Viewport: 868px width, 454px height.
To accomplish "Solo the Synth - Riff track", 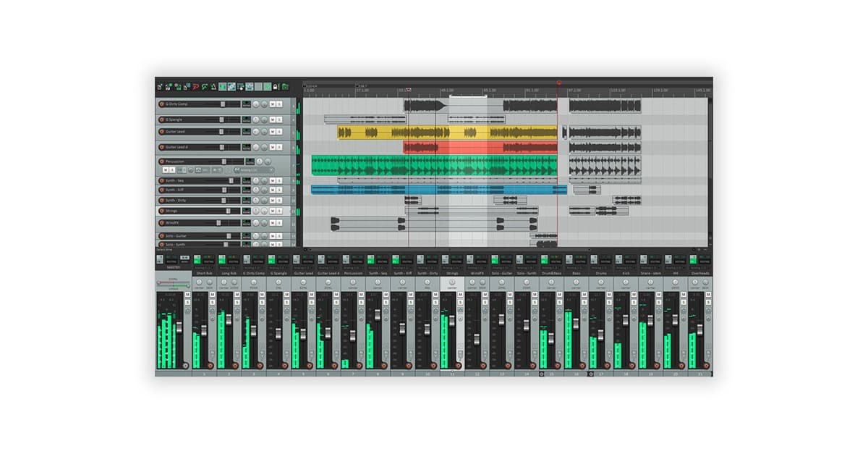I will [x=280, y=188].
